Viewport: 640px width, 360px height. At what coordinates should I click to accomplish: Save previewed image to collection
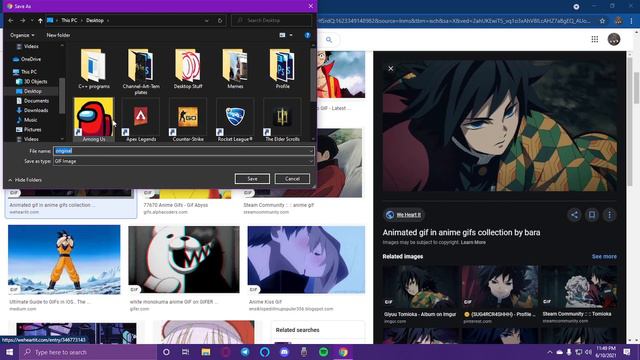(592, 215)
